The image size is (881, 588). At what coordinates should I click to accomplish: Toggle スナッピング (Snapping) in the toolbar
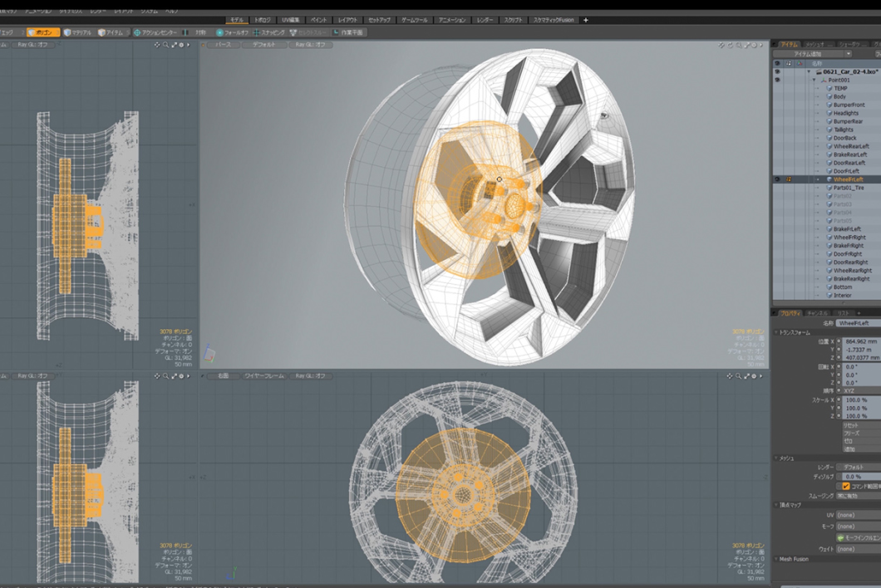pos(268,32)
